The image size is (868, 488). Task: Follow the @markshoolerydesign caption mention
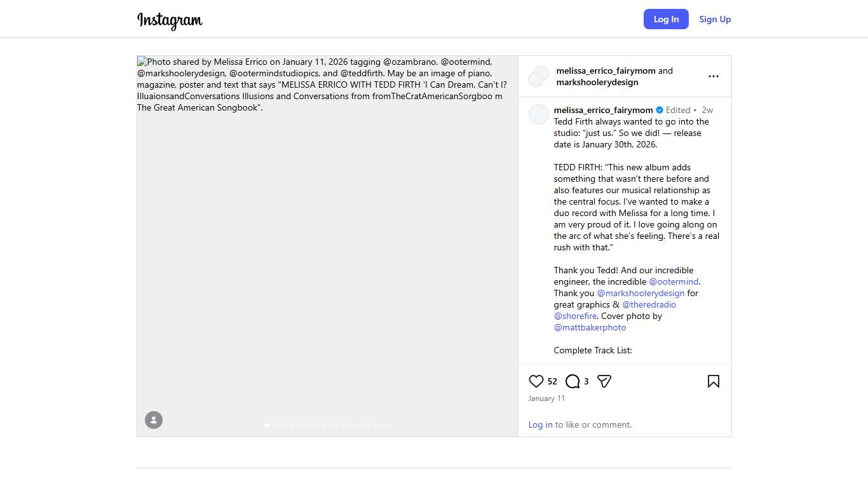(x=641, y=293)
